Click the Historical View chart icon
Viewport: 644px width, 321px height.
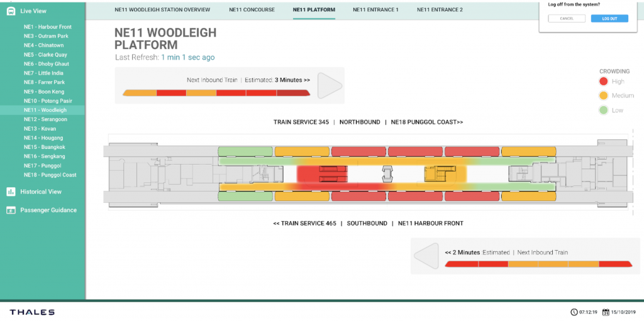point(11,192)
